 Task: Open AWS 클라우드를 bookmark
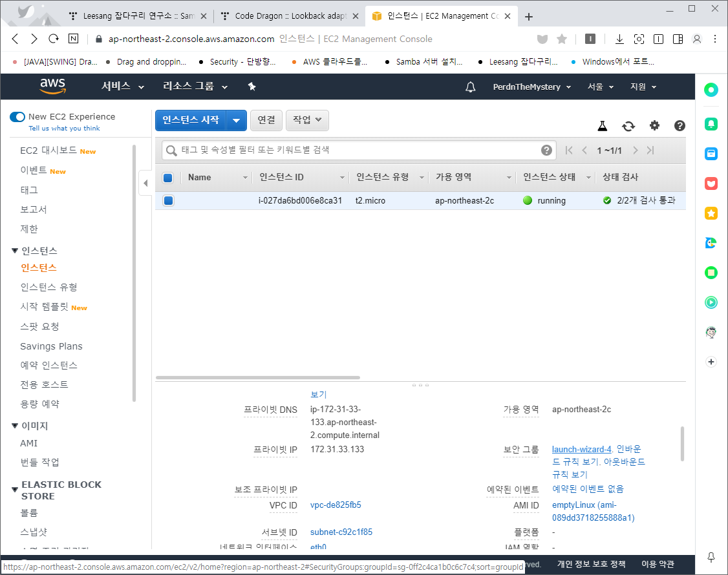[330, 62]
